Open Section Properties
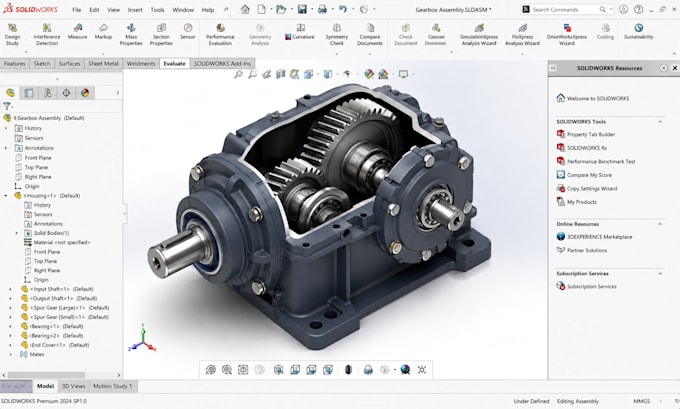 tap(161, 34)
